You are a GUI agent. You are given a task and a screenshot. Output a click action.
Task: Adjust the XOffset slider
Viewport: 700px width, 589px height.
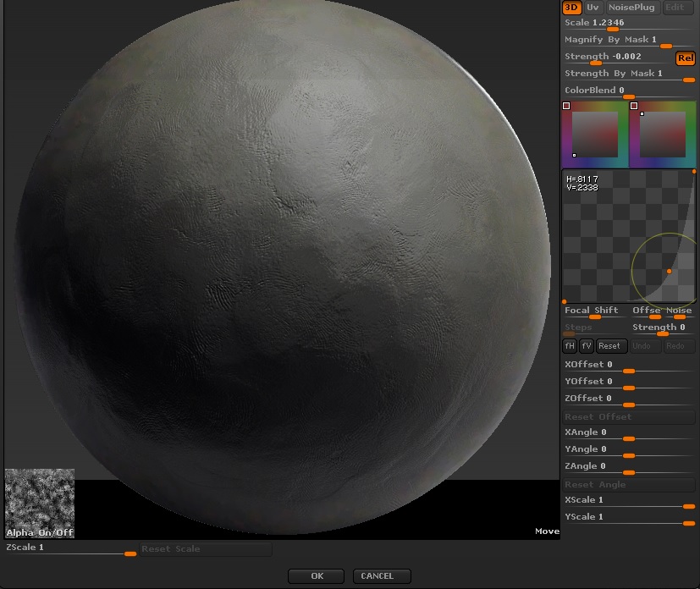tap(629, 366)
